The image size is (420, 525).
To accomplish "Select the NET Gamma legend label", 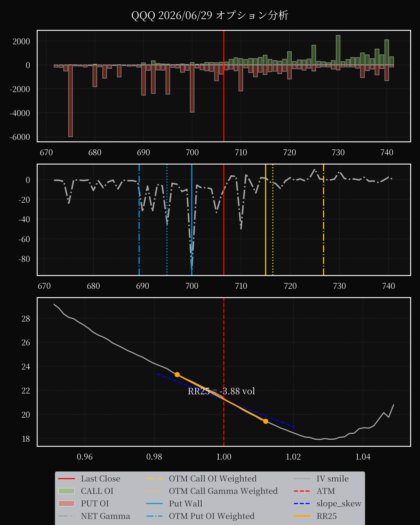I will [x=105, y=516].
